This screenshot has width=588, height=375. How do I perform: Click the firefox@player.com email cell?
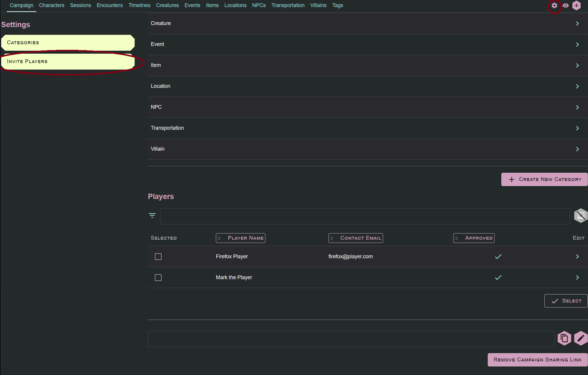[x=351, y=256]
